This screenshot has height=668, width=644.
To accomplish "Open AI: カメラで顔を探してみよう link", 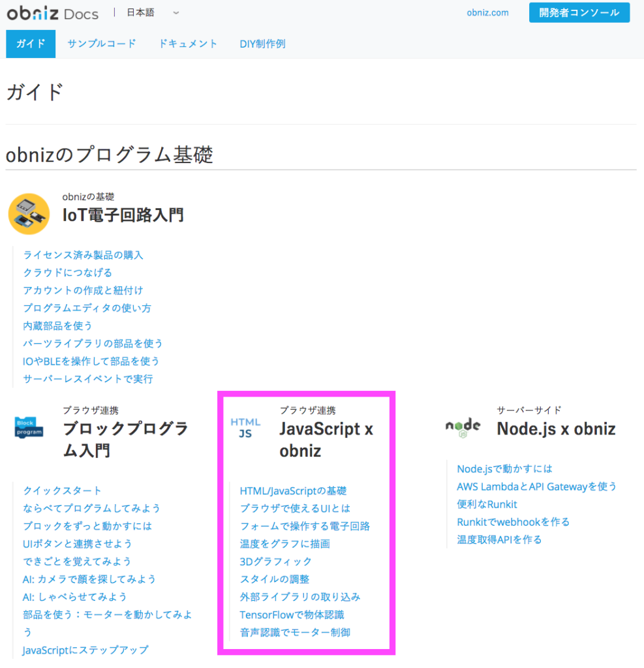I will point(89,579).
